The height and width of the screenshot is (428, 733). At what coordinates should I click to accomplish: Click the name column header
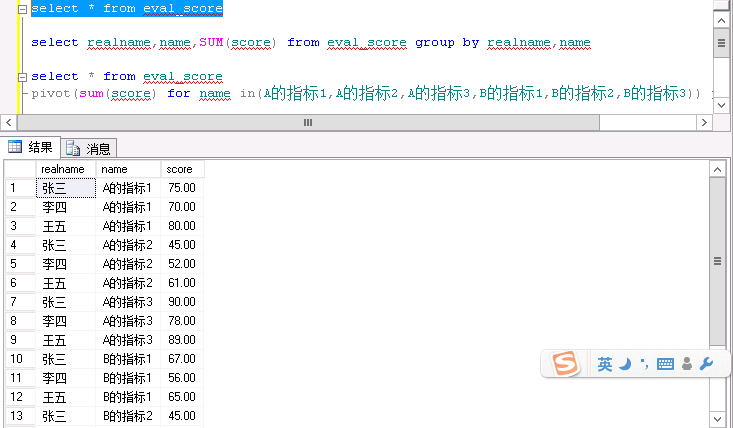tap(128, 169)
